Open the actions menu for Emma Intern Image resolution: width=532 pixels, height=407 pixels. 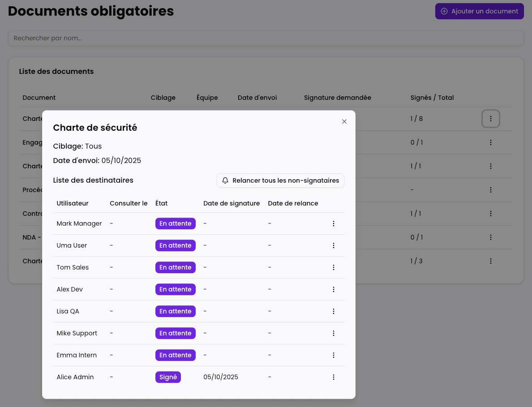[334, 355]
